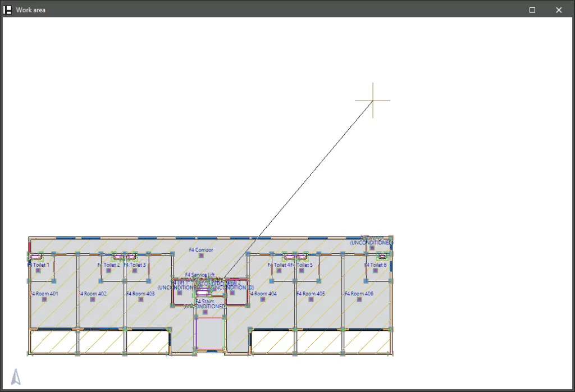Click the F4 Stairs space marker
Screen dimensions: 575x392
[204, 312]
